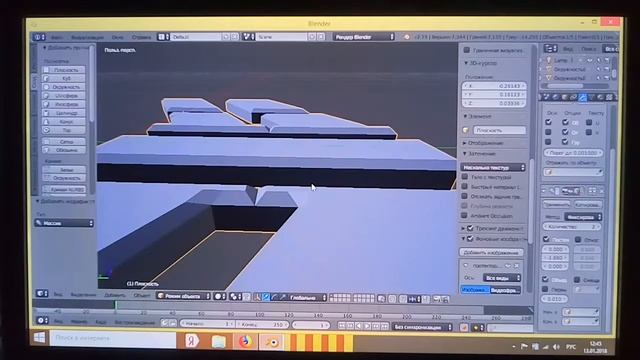
Task: Remove the Array modifier with X icon
Action: [601, 191]
